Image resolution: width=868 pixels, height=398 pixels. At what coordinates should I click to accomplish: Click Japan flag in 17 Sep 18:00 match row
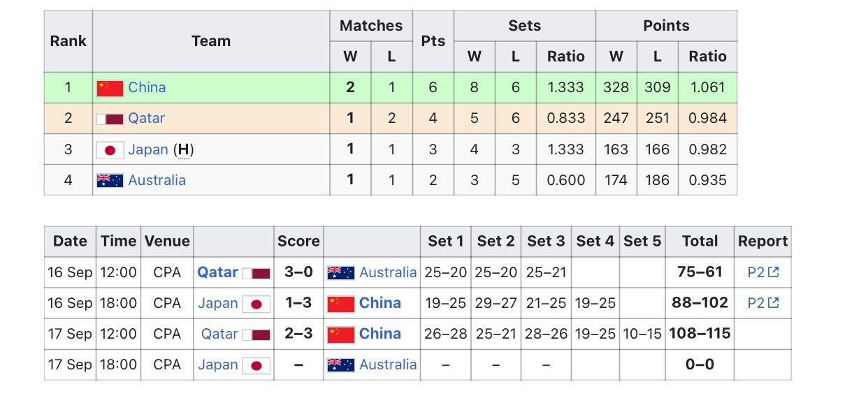pos(256,365)
